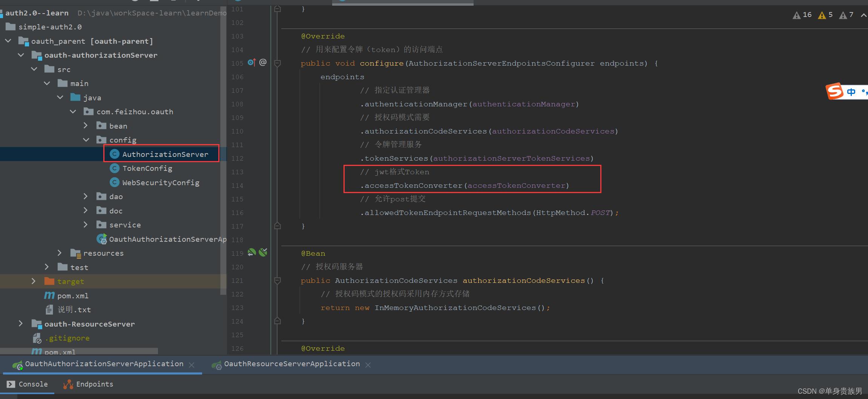Screen dimensions: 868x399
Task: Click the override gutter icon at line 105
Action: tap(252, 63)
